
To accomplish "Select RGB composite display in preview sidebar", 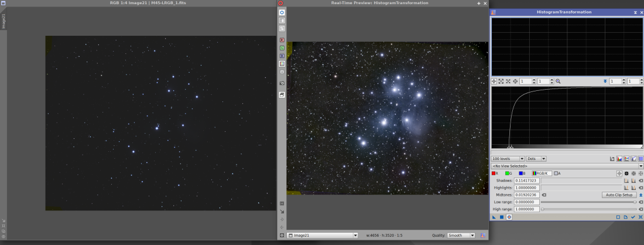I will tap(282, 64).
